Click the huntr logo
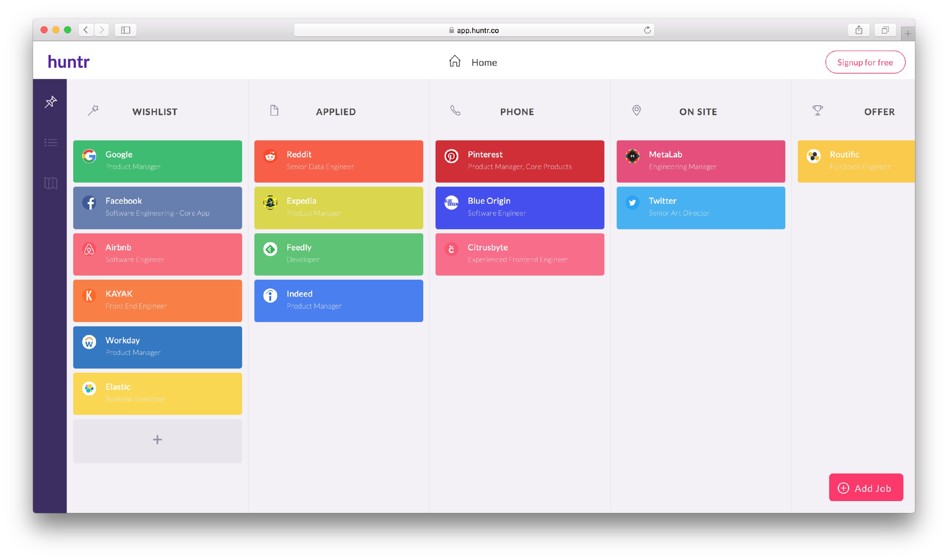Viewport: 948px width, 560px height. pyautogui.click(x=68, y=61)
